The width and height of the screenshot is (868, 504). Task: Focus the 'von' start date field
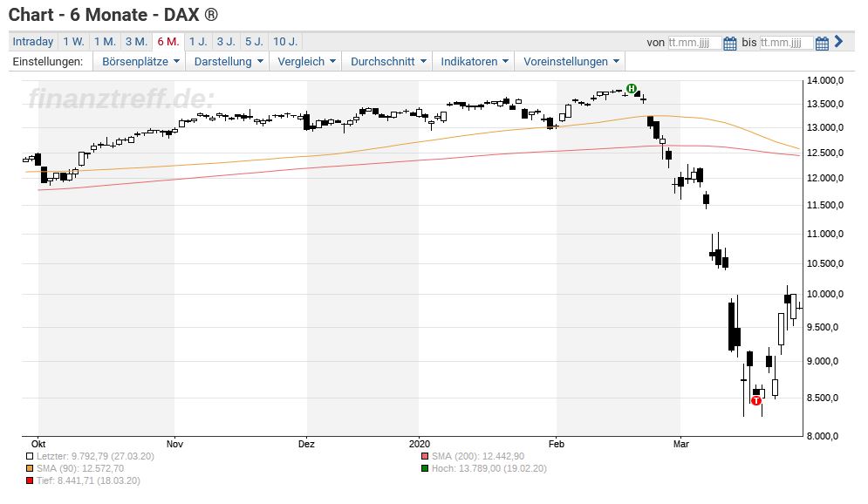[x=694, y=43]
